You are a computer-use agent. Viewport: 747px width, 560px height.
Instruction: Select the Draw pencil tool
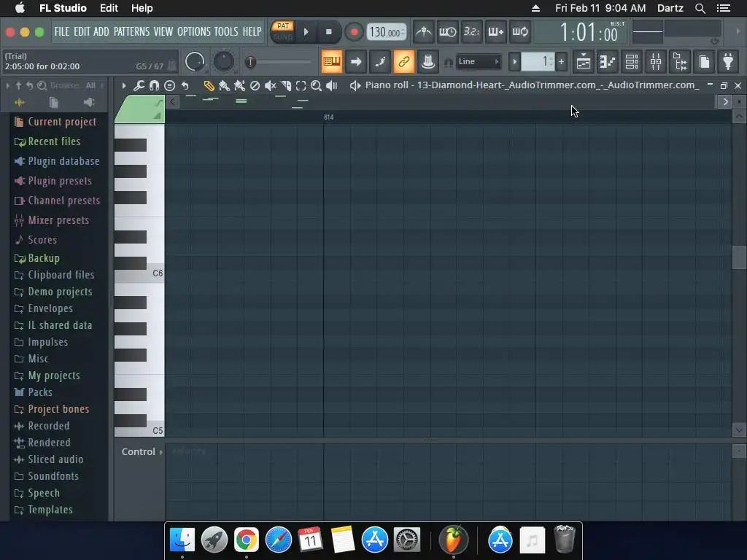point(209,86)
